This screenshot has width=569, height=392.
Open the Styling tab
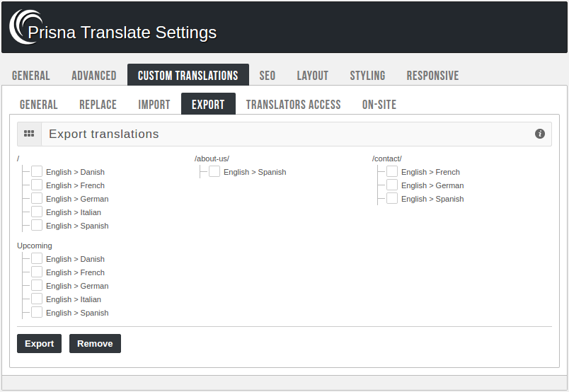(x=367, y=76)
